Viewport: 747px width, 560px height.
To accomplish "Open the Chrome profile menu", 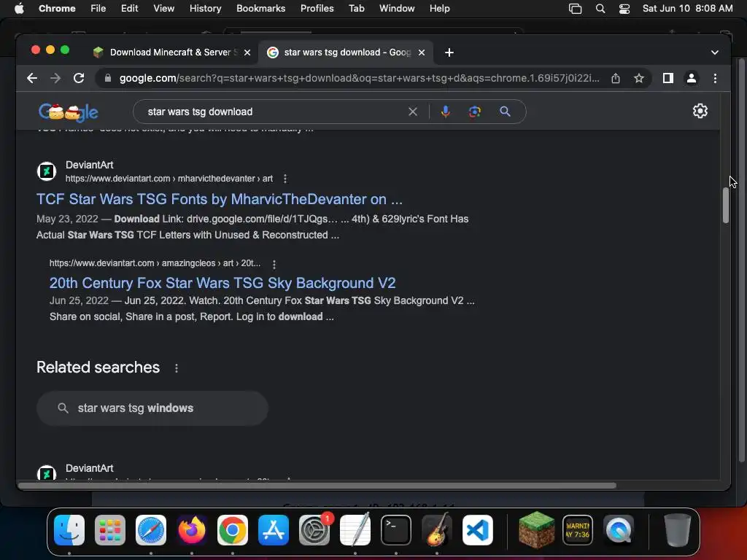I will pos(692,78).
